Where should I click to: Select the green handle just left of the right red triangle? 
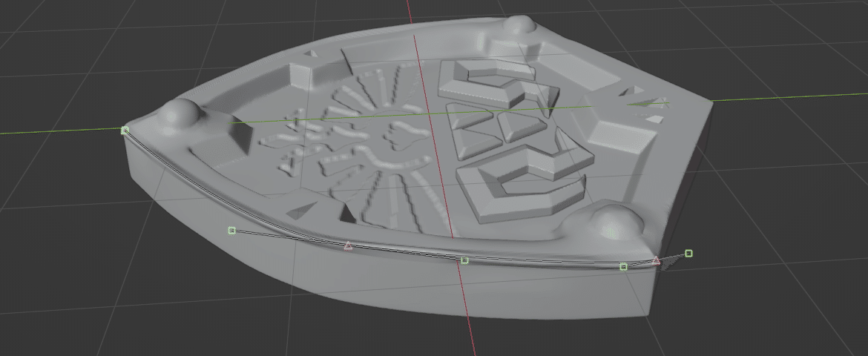623,267
